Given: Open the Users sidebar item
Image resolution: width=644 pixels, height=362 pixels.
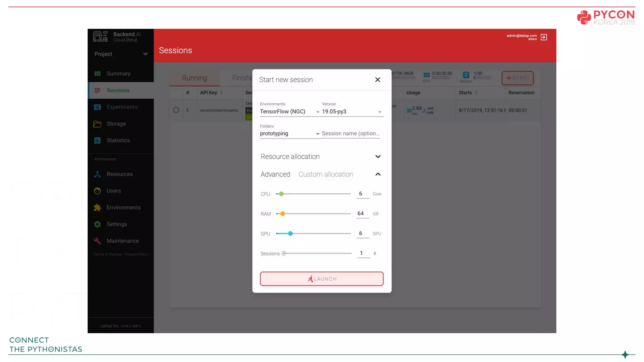Looking at the screenshot, I should [114, 191].
